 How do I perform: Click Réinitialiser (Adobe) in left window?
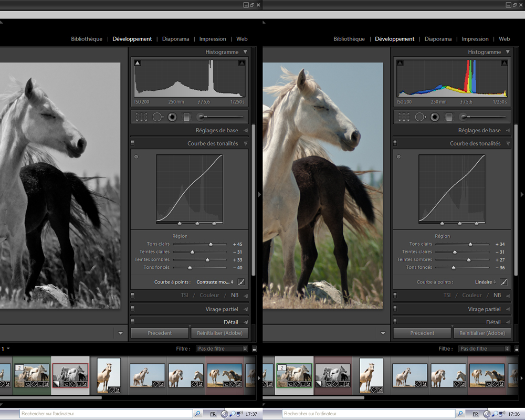(219, 333)
